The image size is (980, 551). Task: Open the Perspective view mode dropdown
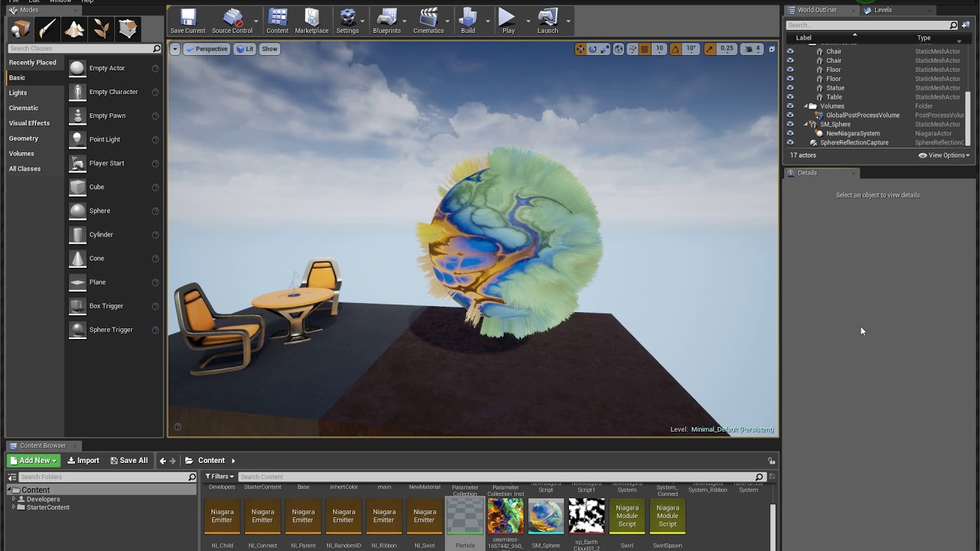pyautogui.click(x=207, y=49)
